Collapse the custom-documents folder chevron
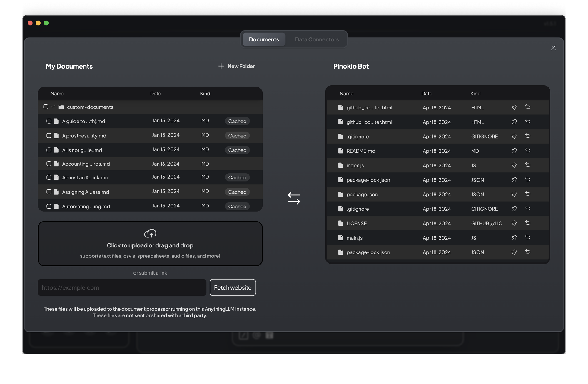Image resolution: width=588 pixels, height=384 pixels. click(x=53, y=107)
